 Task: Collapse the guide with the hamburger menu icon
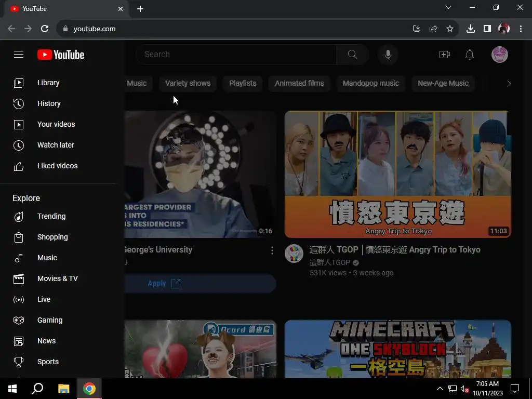tap(19, 54)
